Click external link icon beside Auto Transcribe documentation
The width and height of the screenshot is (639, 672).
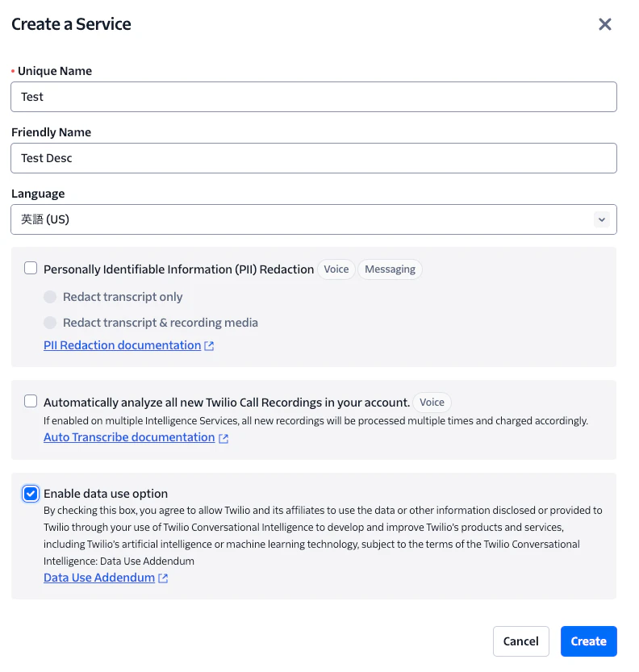(223, 438)
